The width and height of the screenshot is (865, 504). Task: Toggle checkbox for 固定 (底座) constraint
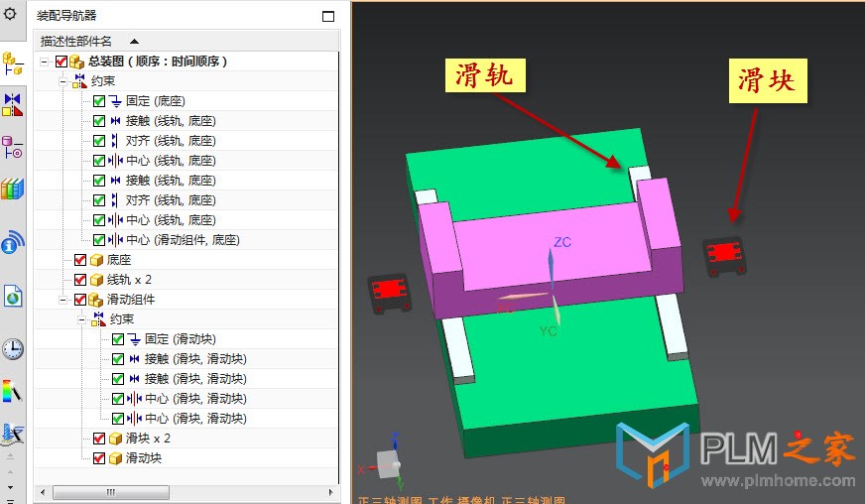99,101
